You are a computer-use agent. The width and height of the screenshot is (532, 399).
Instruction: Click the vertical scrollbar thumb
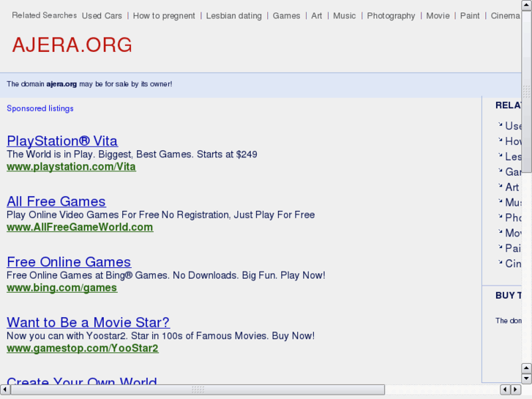527,91
